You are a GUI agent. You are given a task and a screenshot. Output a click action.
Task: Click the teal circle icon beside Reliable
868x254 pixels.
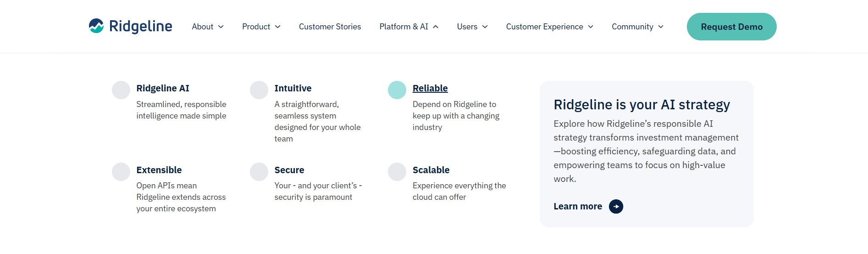click(x=397, y=90)
